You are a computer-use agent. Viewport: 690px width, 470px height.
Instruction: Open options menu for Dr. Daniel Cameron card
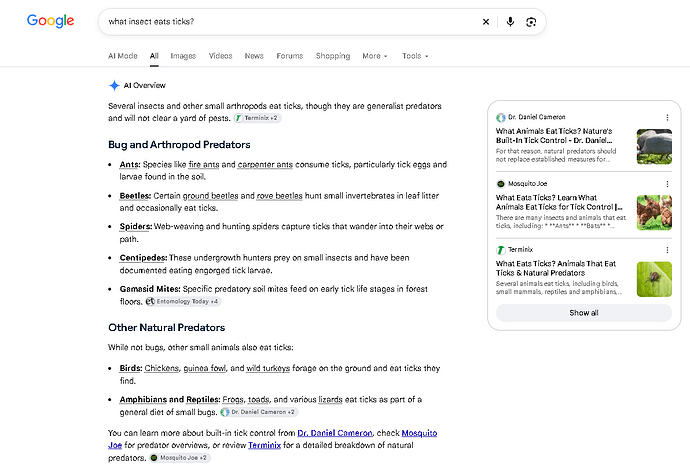pyautogui.click(x=667, y=118)
